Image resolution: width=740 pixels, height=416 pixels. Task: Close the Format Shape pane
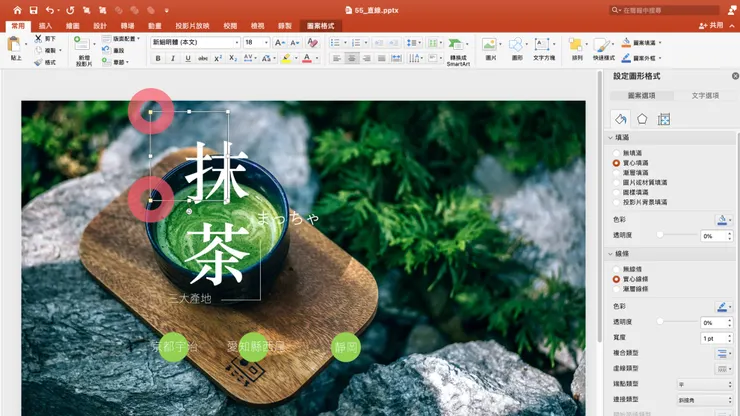point(735,76)
